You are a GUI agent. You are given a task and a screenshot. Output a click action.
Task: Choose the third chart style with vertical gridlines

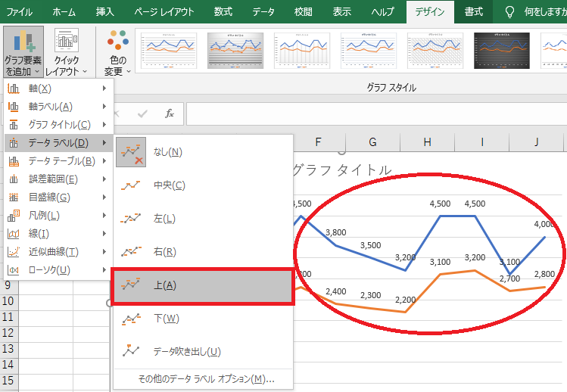pos(302,51)
